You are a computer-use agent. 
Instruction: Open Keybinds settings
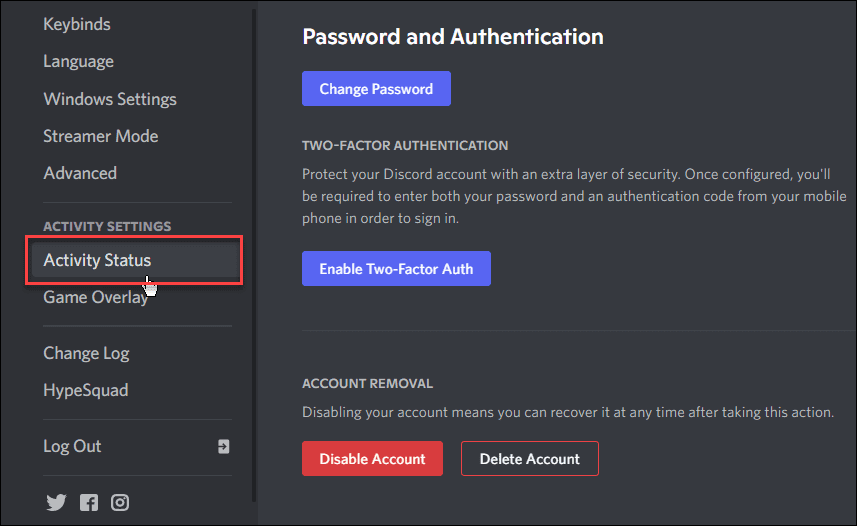click(x=77, y=24)
